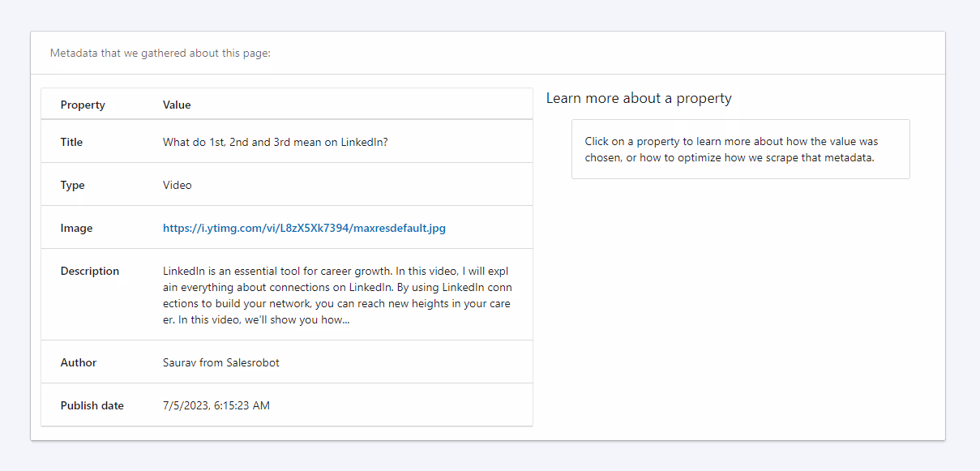The image size is (980, 471).
Task: Select the Saurav from Salesrobot author value
Action: tap(220, 362)
